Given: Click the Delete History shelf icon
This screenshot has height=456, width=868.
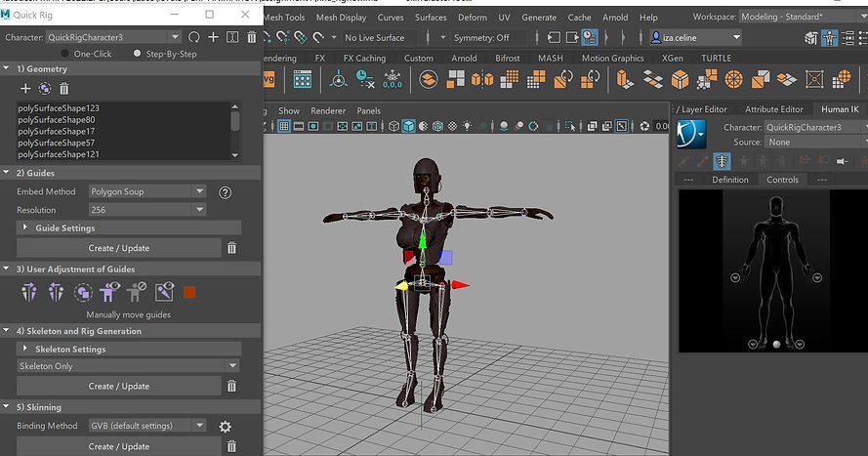Looking at the screenshot, I should click(365, 79).
